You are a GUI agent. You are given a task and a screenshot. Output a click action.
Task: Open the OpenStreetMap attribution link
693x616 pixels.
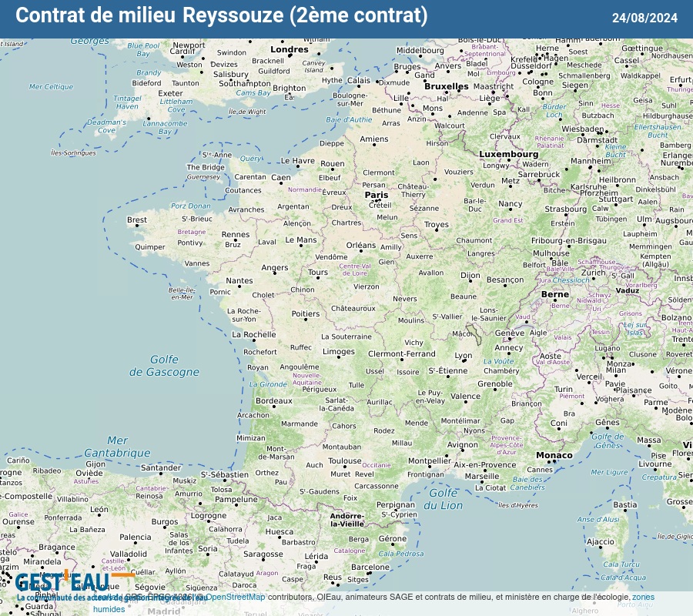[x=234, y=597]
